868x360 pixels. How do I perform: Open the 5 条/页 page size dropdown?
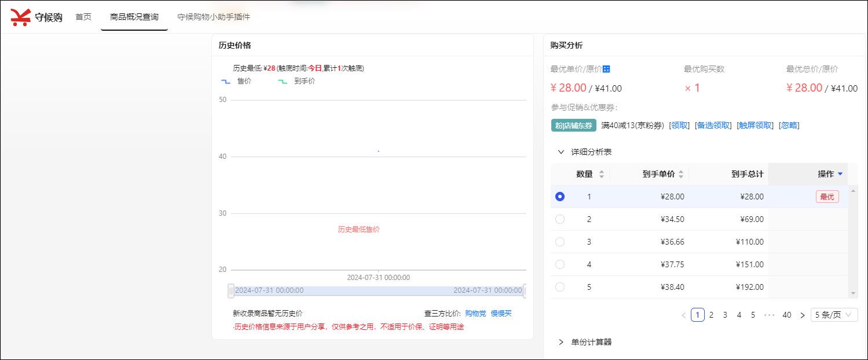(834, 315)
